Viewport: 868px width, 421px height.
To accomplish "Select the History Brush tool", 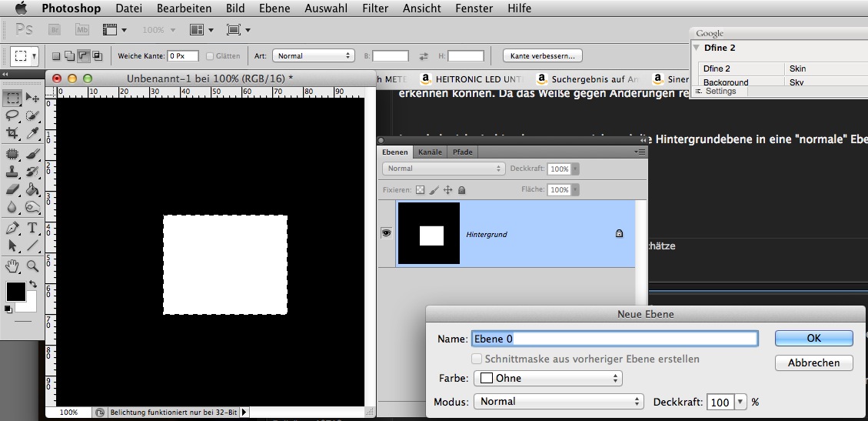I will tap(32, 172).
